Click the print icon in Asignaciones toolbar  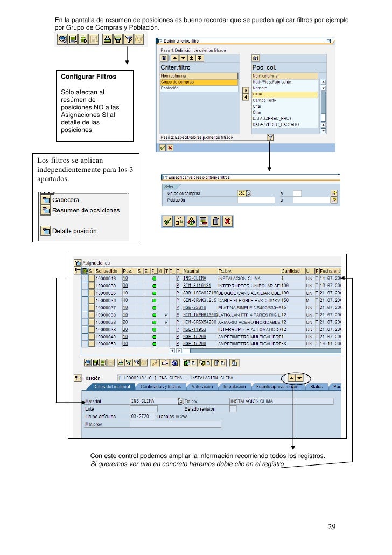tap(121, 363)
